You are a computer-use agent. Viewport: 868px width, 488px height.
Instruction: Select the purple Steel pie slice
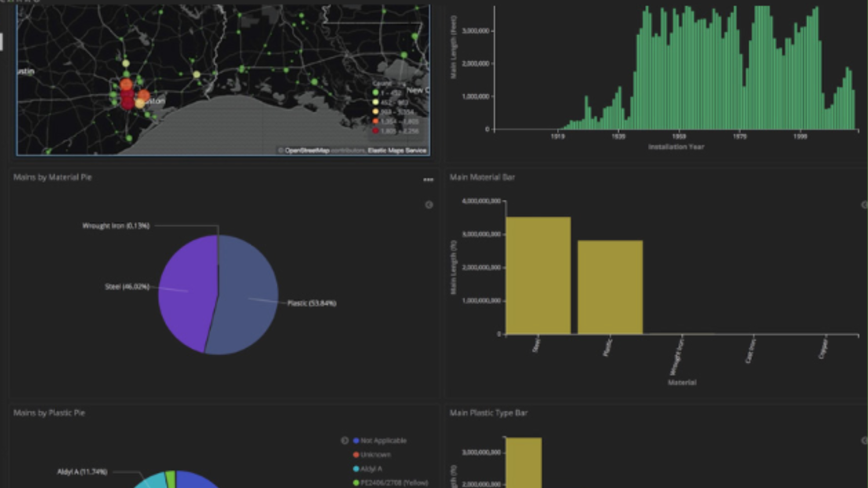(x=188, y=294)
